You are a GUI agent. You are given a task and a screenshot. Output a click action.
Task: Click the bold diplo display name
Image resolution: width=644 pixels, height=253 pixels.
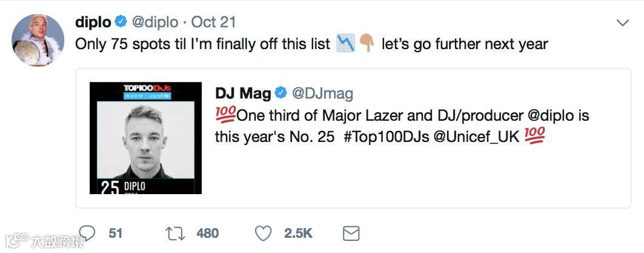pyautogui.click(x=93, y=22)
